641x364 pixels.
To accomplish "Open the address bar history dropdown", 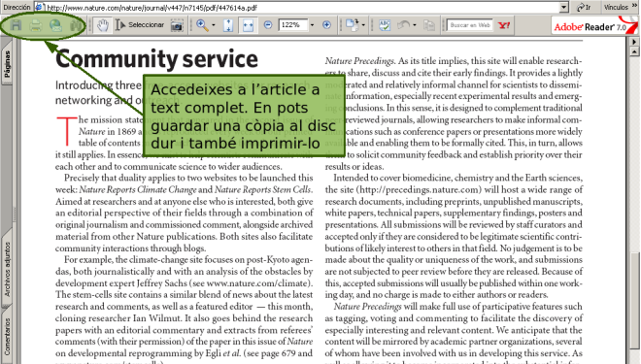I will click(563, 7).
